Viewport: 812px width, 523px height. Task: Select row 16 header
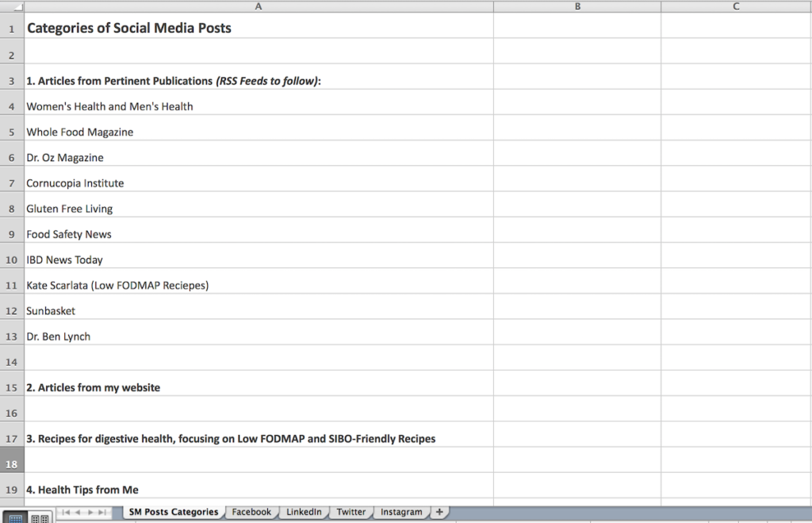pos(12,409)
